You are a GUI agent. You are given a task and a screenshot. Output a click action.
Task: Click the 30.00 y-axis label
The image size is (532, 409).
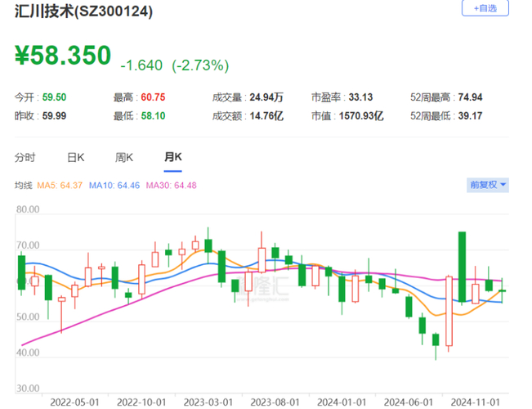pos(28,388)
